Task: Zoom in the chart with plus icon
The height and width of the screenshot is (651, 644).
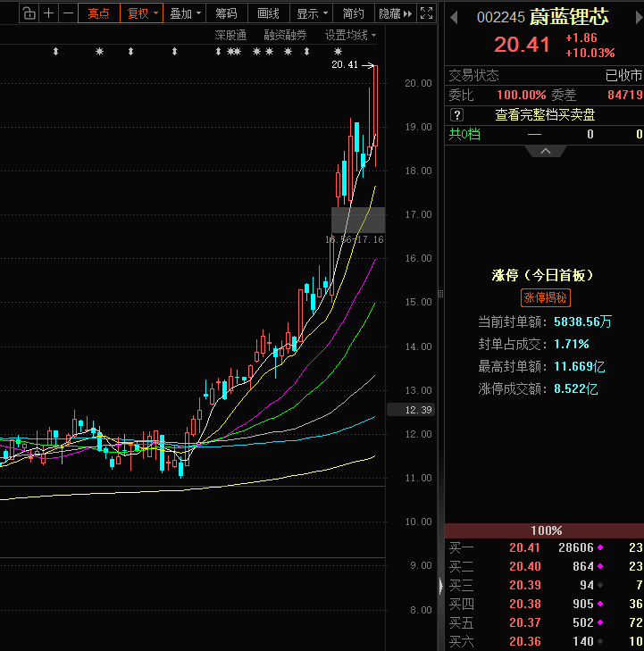Action: 48,13
